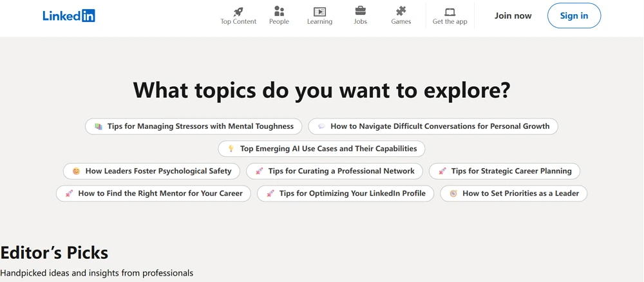Select How to Set Priorities as a Leader
Screen dimensions: 644x282
pyautogui.click(x=513, y=193)
